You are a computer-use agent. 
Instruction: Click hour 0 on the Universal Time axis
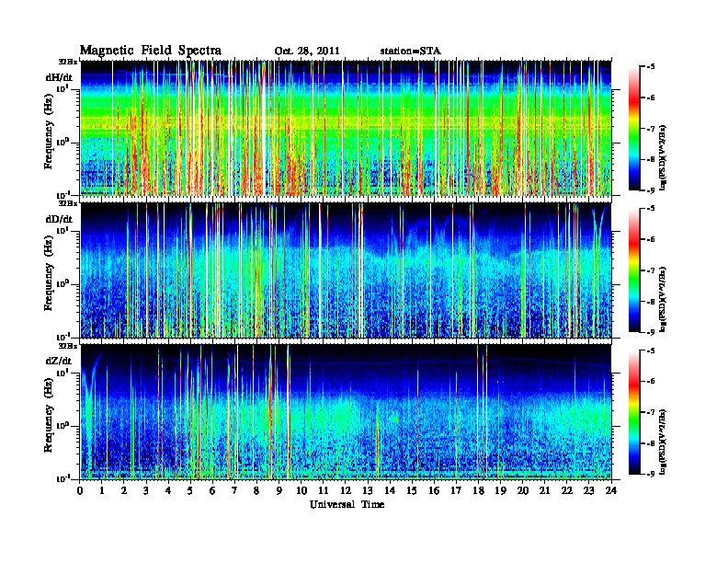click(80, 490)
